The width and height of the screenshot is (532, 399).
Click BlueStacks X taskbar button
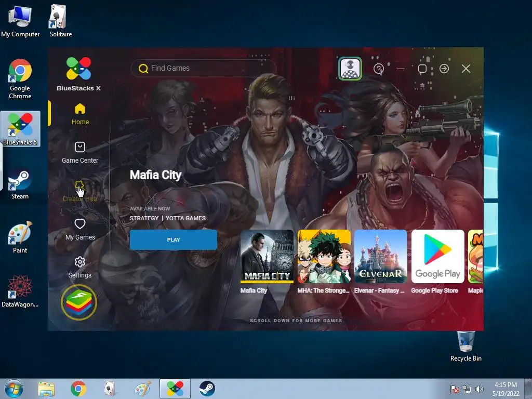tap(175, 389)
